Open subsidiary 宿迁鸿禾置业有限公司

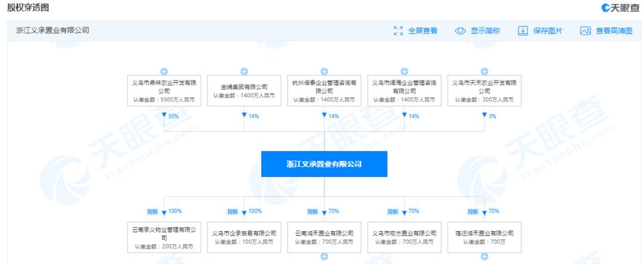(x=484, y=237)
